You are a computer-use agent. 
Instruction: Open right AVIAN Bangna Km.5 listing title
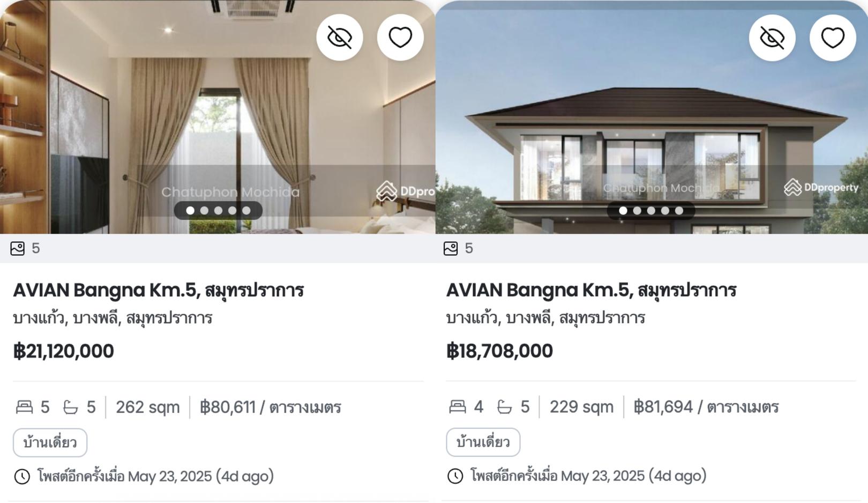[x=592, y=290]
